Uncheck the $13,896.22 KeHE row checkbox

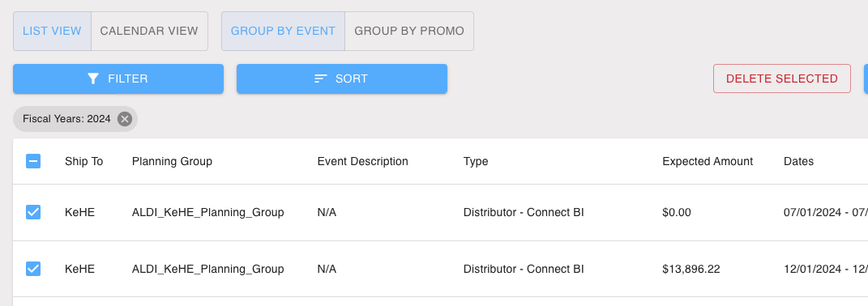[x=33, y=269]
